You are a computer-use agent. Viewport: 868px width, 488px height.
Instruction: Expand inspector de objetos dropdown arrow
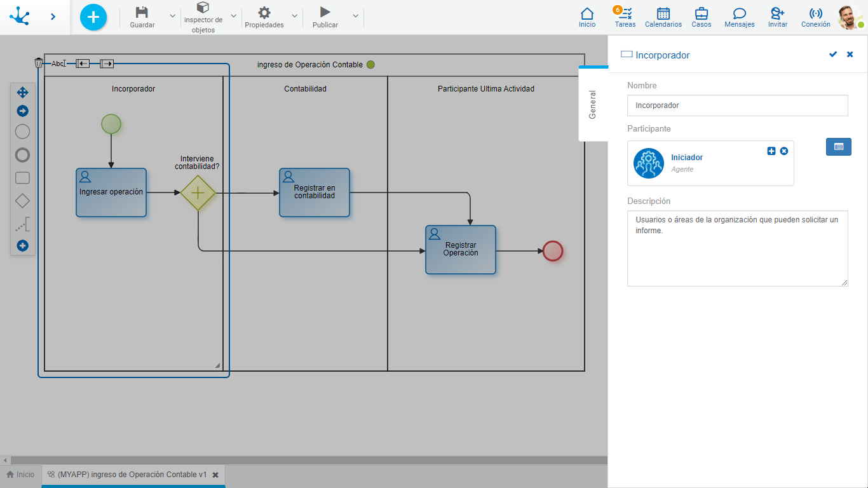pyautogui.click(x=233, y=16)
